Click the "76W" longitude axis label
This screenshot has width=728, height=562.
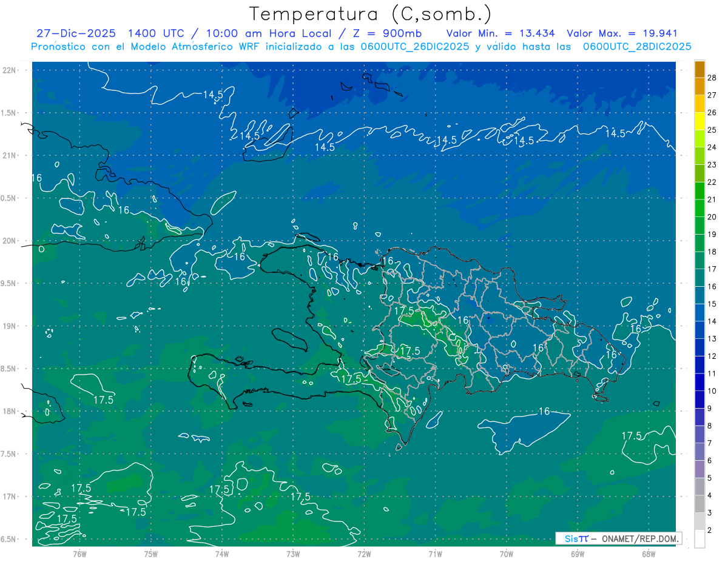tap(79, 554)
